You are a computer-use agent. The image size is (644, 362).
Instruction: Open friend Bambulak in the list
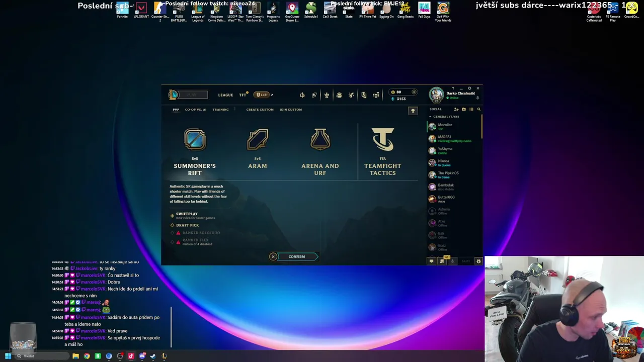(x=454, y=187)
